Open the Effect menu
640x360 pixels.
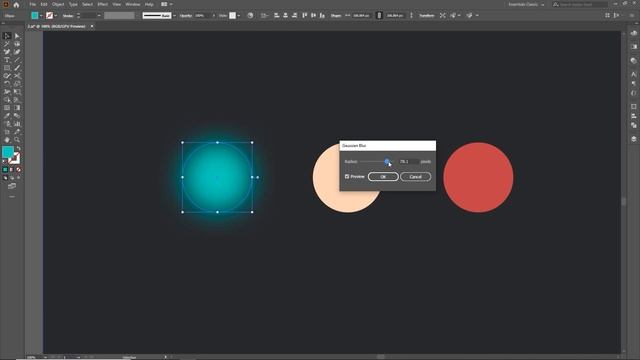click(102, 4)
